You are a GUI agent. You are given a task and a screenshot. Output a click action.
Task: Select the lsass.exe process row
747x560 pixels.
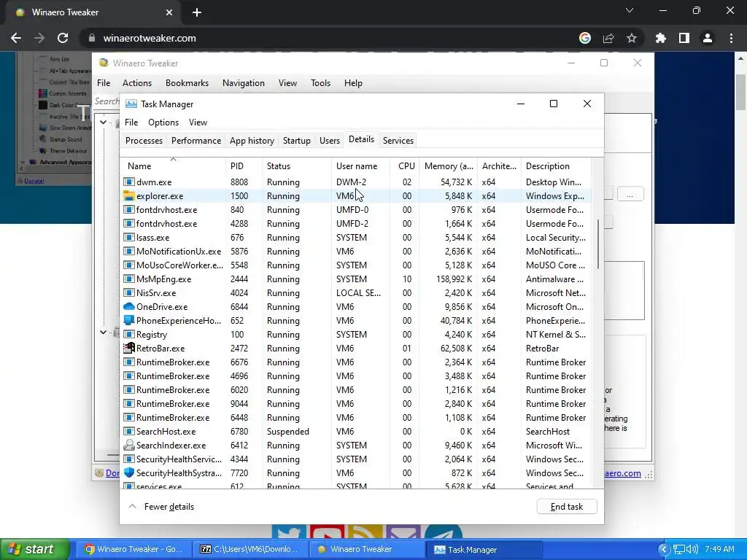(x=356, y=238)
